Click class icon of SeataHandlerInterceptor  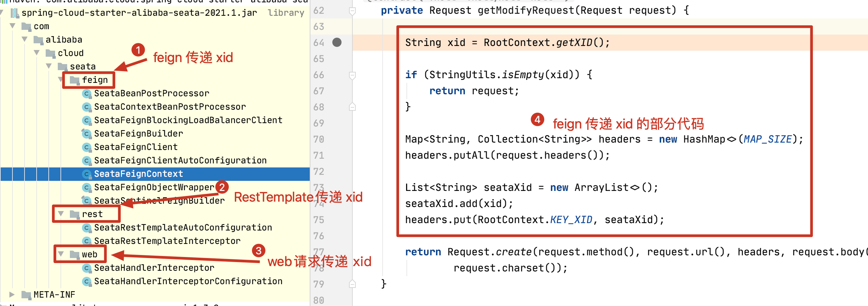coord(87,268)
